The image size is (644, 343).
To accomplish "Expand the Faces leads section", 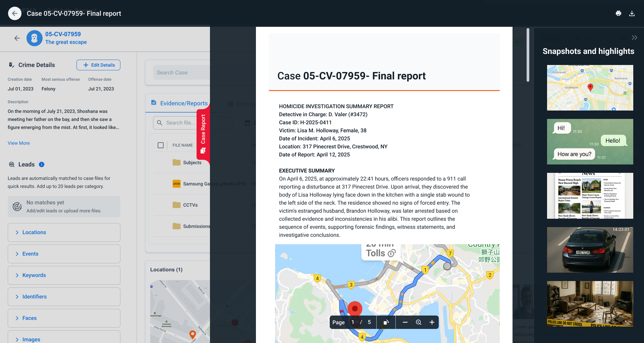I will (x=64, y=318).
